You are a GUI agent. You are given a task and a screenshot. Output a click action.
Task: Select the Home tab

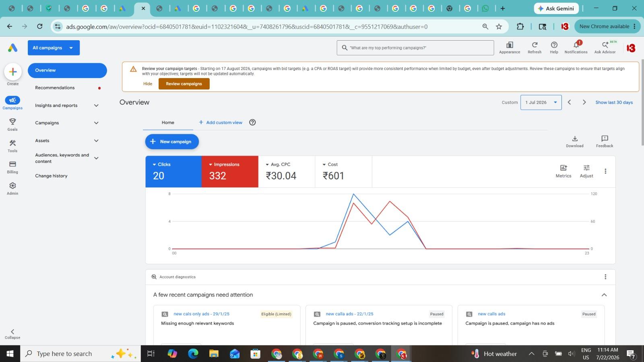pyautogui.click(x=168, y=123)
